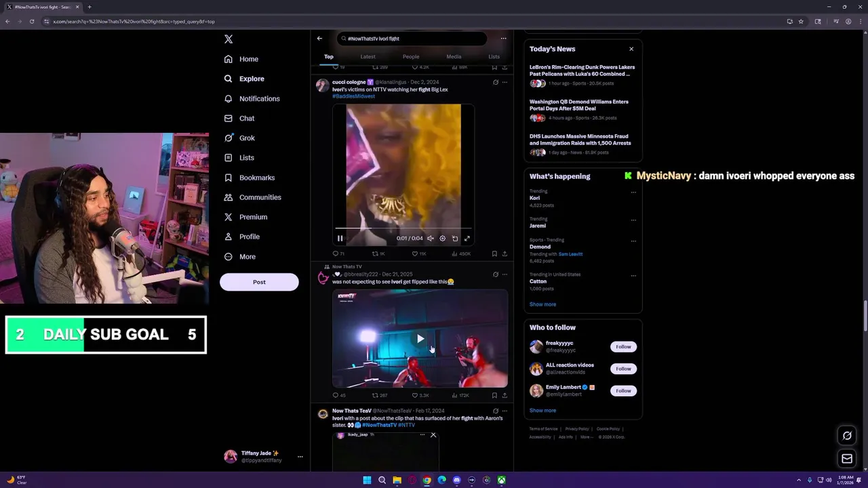868x488 pixels.
Task: Open more options on cucci cologne post
Action: (505, 82)
